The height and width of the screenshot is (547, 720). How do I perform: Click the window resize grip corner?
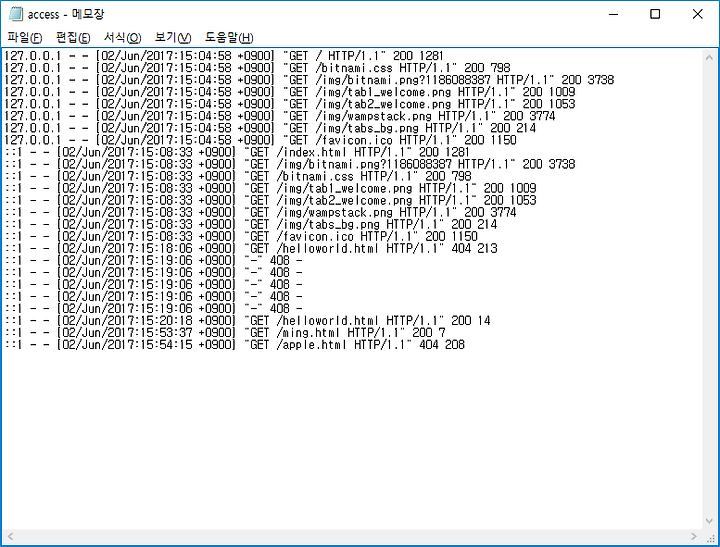click(710, 537)
